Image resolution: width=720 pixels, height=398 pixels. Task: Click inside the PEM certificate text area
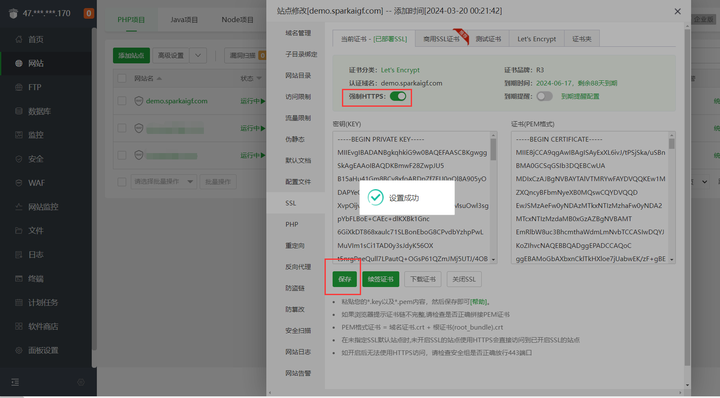click(x=590, y=197)
